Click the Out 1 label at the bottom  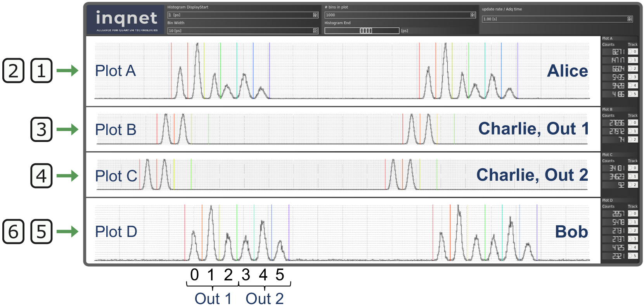coord(213,299)
